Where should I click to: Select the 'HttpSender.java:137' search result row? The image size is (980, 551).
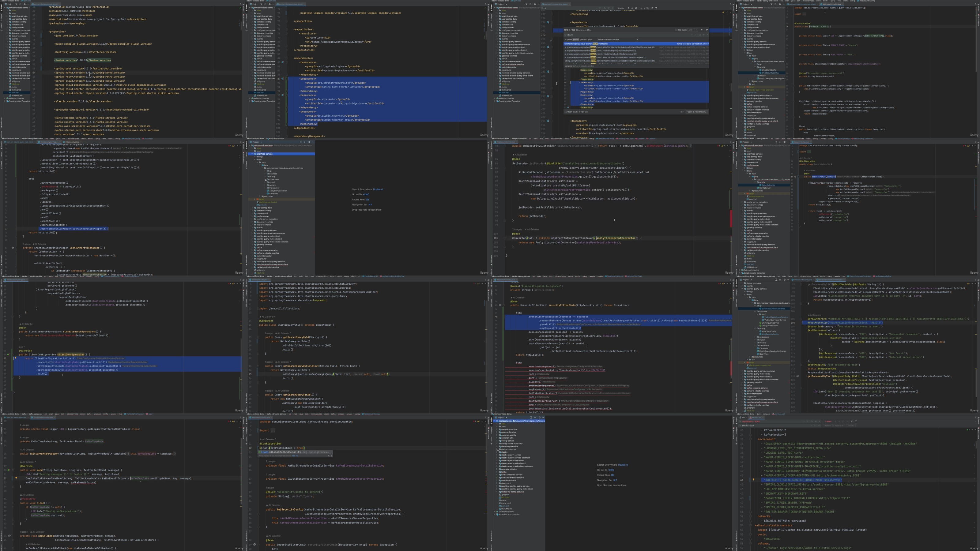636,51
